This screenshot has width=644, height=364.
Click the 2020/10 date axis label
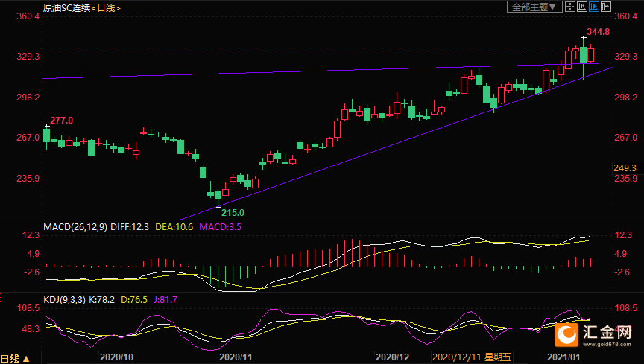click(116, 357)
